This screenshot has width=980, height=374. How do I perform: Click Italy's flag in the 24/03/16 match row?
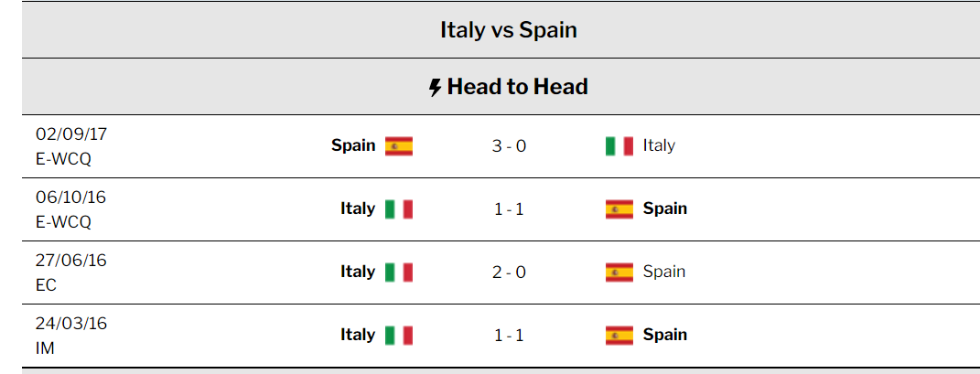point(399,335)
